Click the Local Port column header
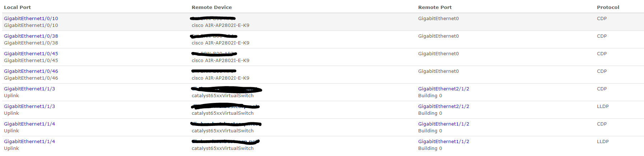This screenshot has width=644, height=156. [x=17, y=7]
